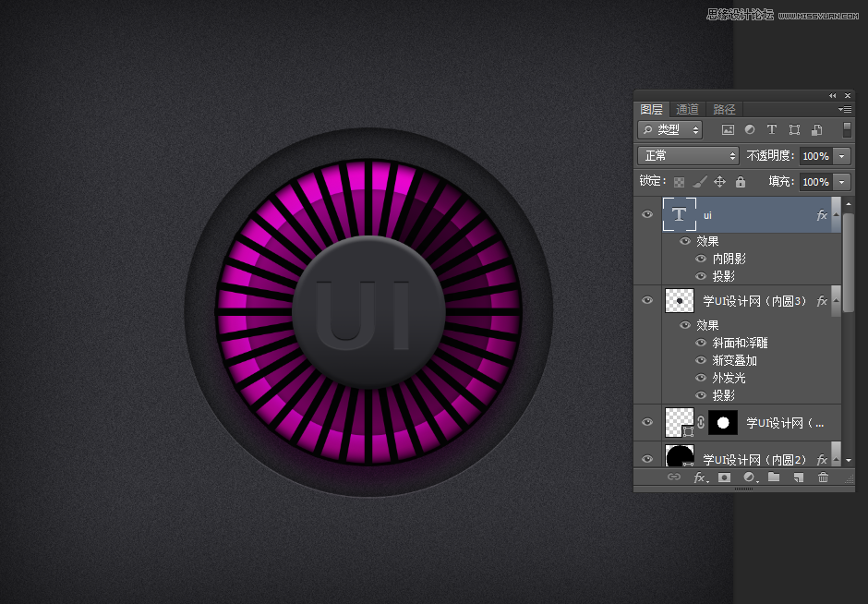This screenshot has width=868, height=604.
Task: Open add layer style fx menu
Action: [700, 477]
